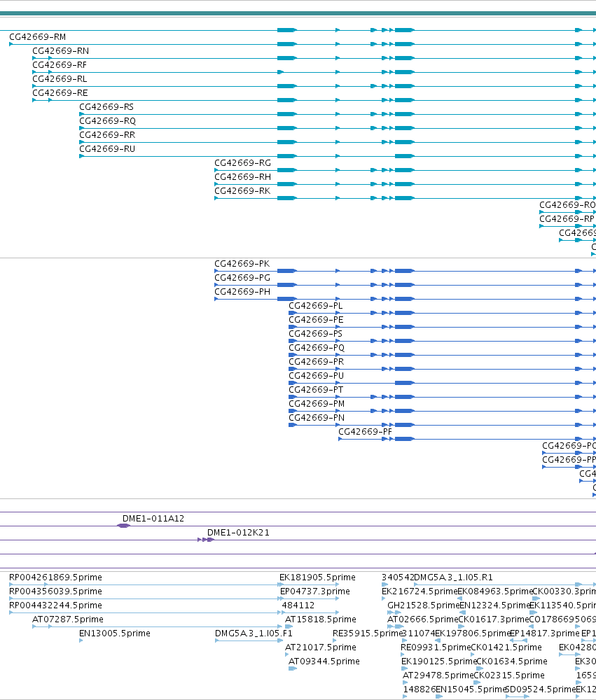Click the CG42669-RP transcript label
Screen dimensions: 596x700
(567, 218)
